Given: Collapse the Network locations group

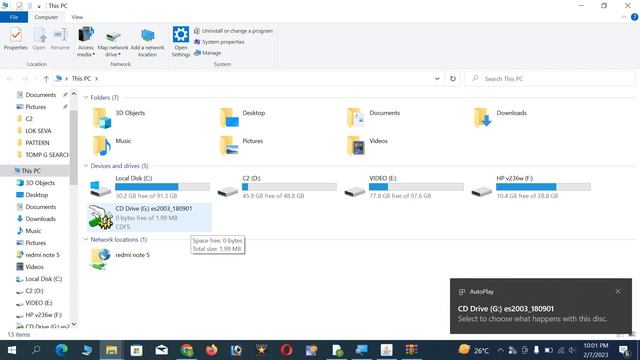Looking at the screenshot, I should [x=86, y=240].
